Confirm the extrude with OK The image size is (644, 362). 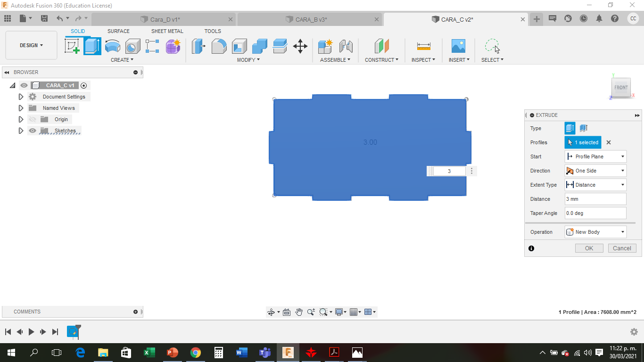(589, 248)
